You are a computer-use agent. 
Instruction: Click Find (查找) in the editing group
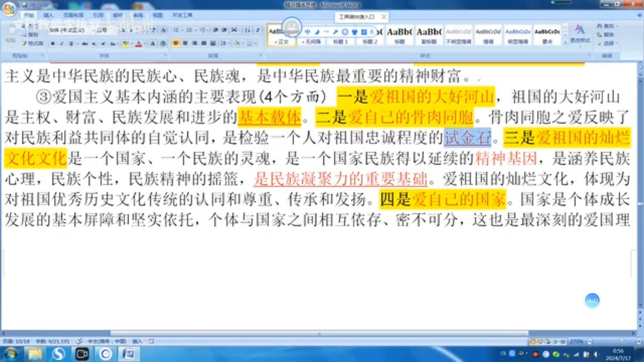coord(606,26)
